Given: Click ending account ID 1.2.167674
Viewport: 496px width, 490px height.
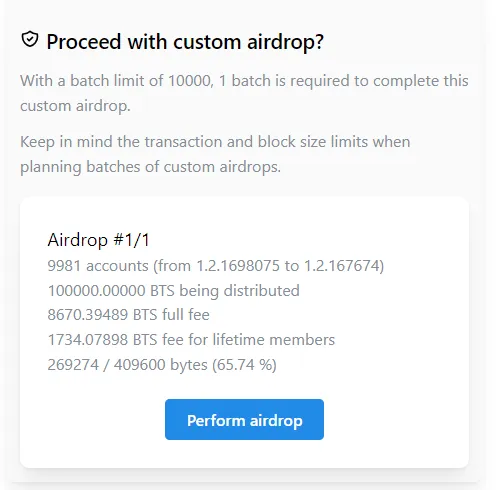Looking at the screenshot, I should click(x=342, y=266).
